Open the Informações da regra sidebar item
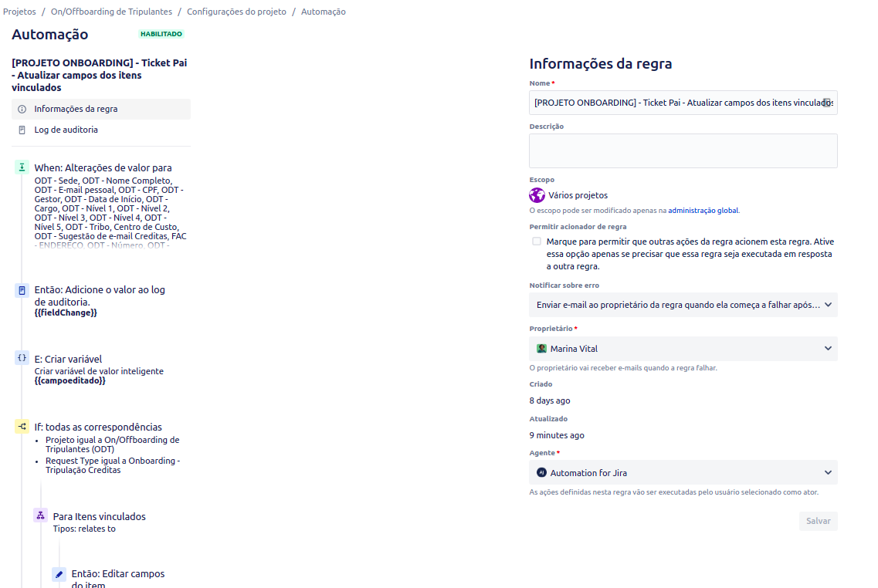The image size is (878, 588). pyautogui.click(x=101, y=109)
